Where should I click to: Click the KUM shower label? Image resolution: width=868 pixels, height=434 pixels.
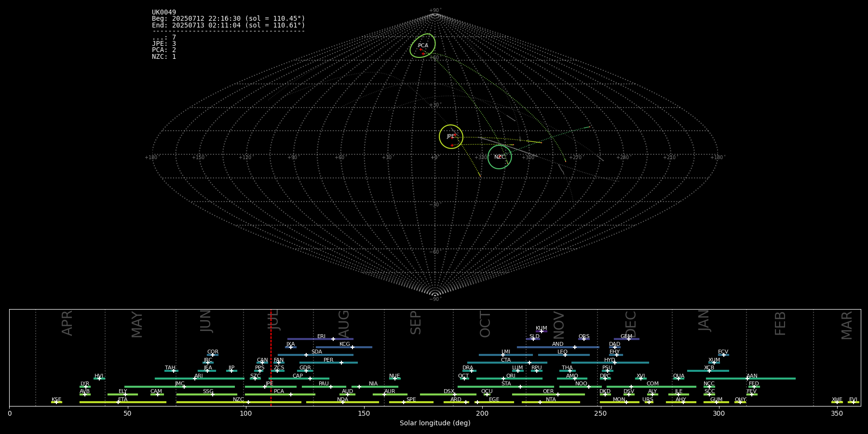point(542,328)
